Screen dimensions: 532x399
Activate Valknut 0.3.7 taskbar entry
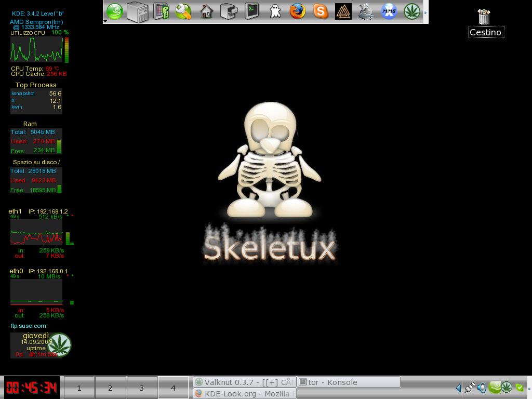tap(245, 382)
